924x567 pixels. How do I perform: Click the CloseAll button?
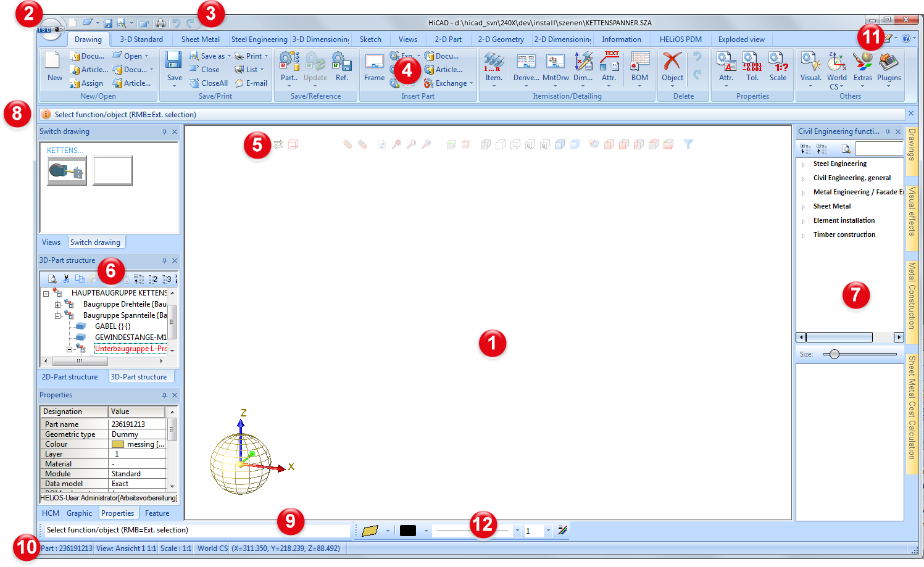(x=209, y=83)
